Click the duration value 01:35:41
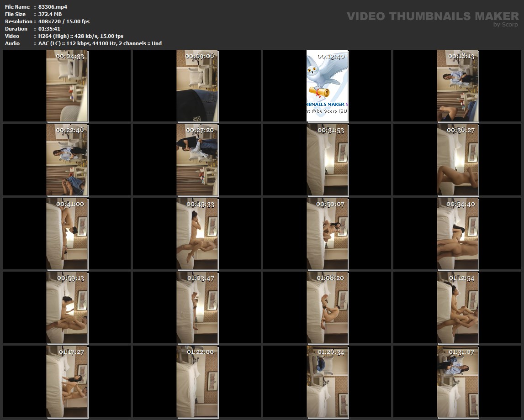Image resolution: width=524 pixels, height=420 pixels. 49,29
